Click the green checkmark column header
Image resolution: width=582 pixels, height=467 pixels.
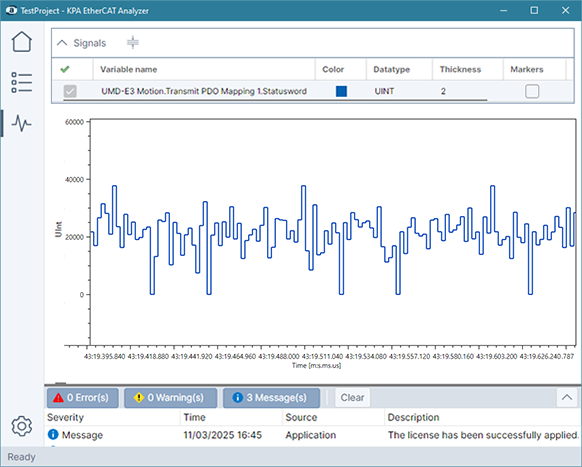65,69
